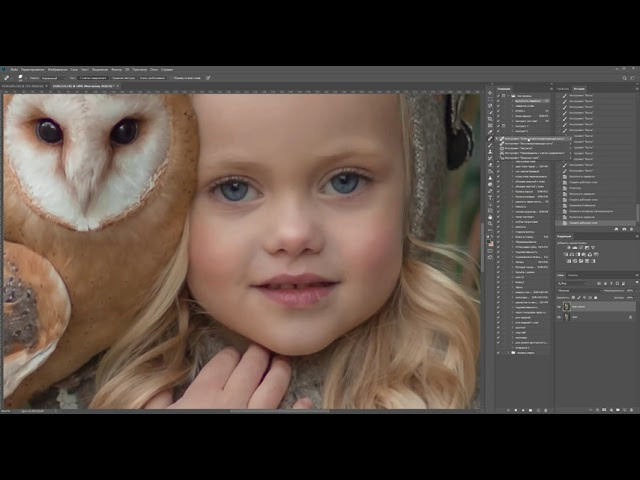Screen dimensions: 640x480
Task: Toggle Quick Mask mode
Action: (490, 251)
